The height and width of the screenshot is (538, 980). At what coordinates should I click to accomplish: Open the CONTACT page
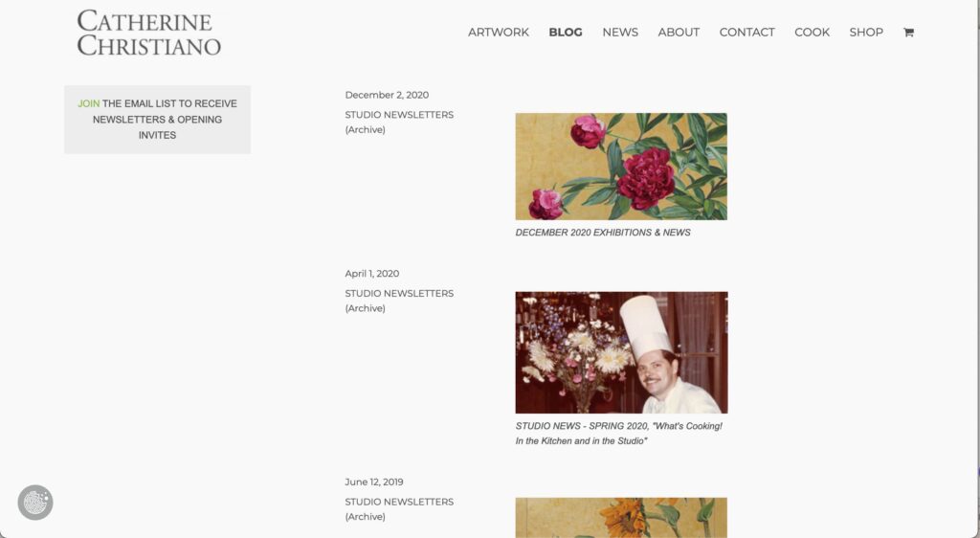(746, 33)
